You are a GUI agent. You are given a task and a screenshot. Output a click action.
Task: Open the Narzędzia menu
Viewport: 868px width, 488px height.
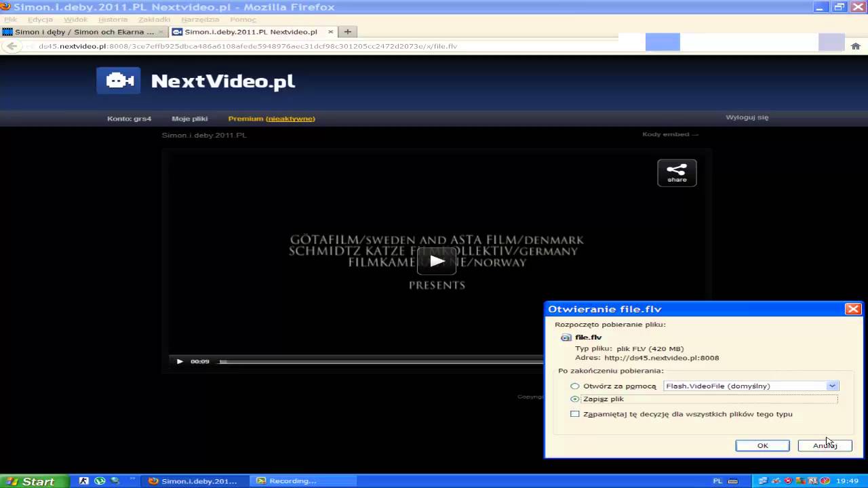[x=200, y=20]
